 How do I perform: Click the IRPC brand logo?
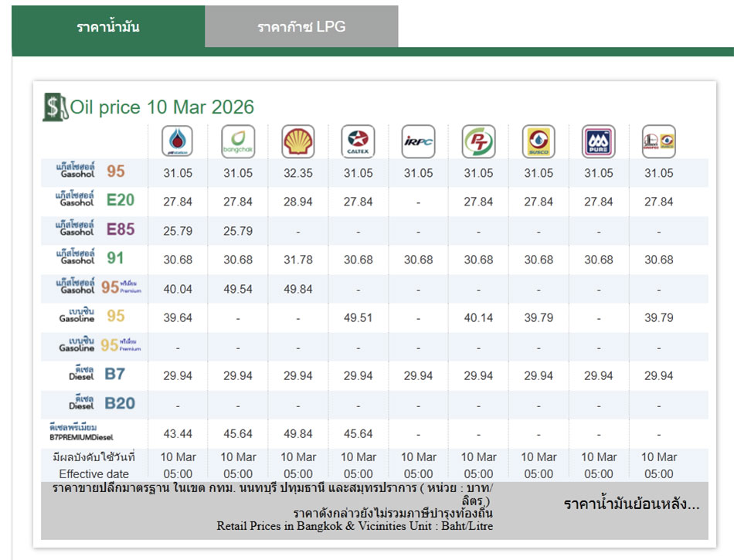click(418, 141)
